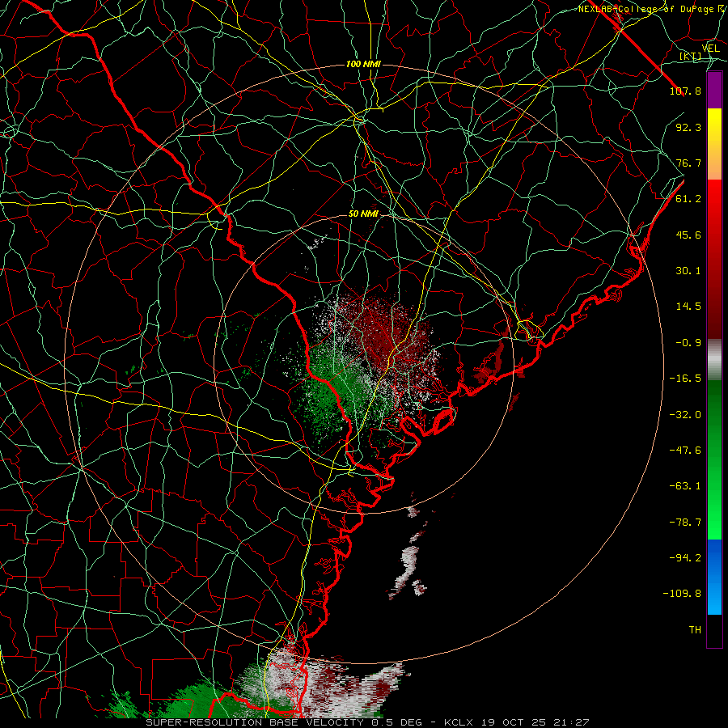Click the gray near-zero segment of the color bar
The width and height of the screenshot is (728, 728).
[x=714, y=360]
